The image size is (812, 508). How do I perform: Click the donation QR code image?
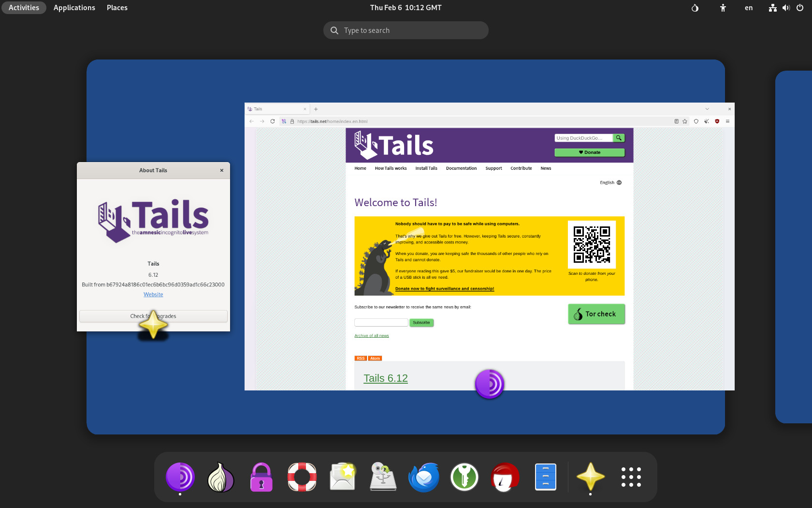point(592,244)
